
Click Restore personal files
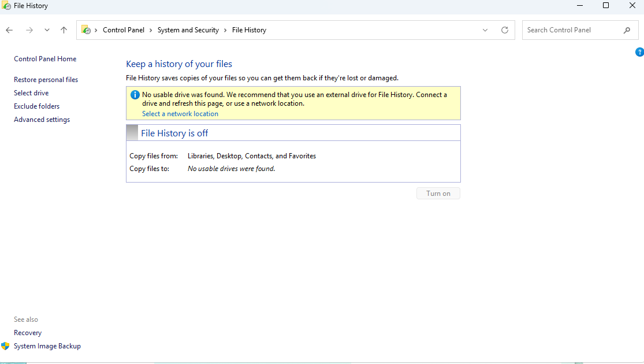click(46, 79)
